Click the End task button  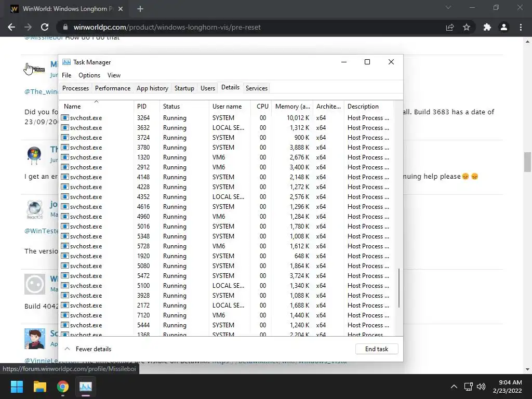pyautogui.click(x=377, y=349)
